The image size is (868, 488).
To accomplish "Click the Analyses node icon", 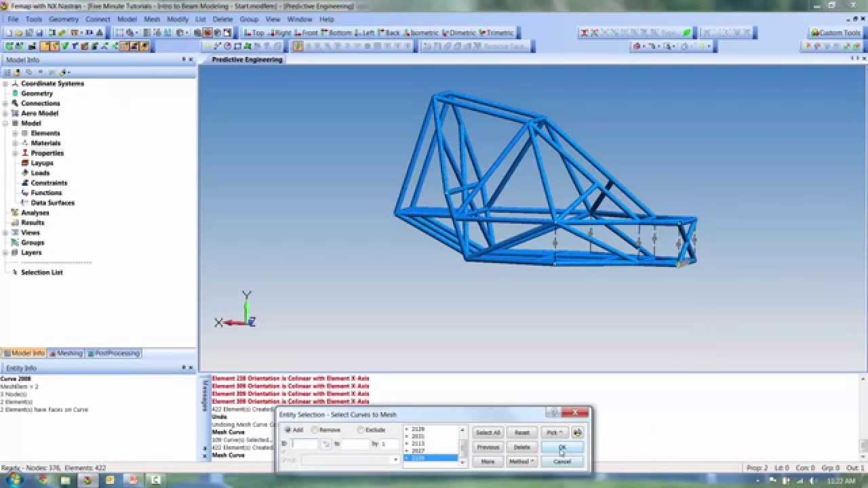I will coord(15,213).
